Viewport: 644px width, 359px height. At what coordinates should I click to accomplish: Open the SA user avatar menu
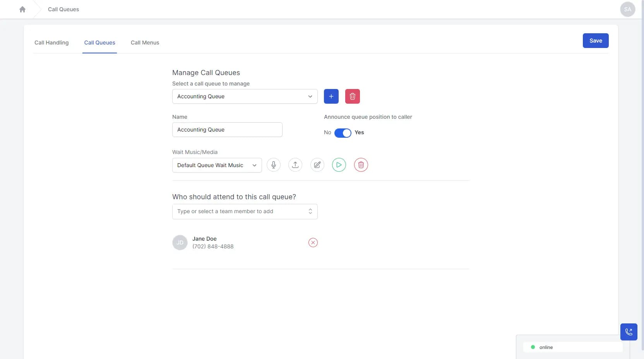click(x=627, y=9)
